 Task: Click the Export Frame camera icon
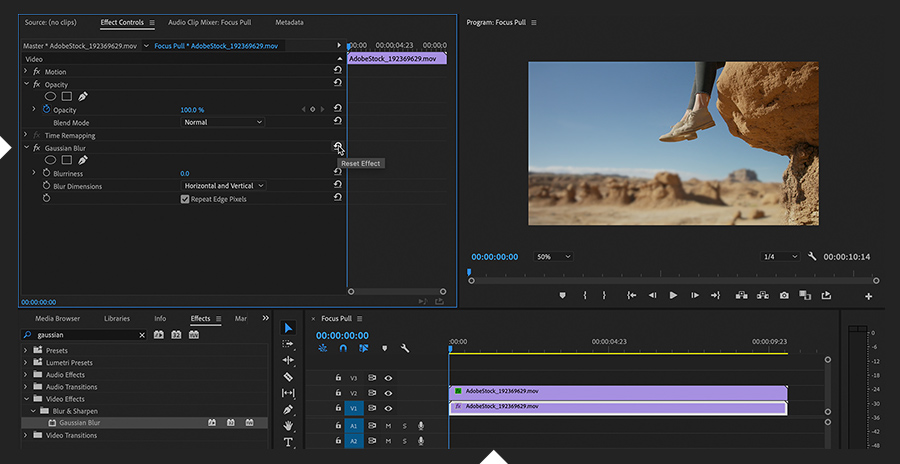coord(784,295)
